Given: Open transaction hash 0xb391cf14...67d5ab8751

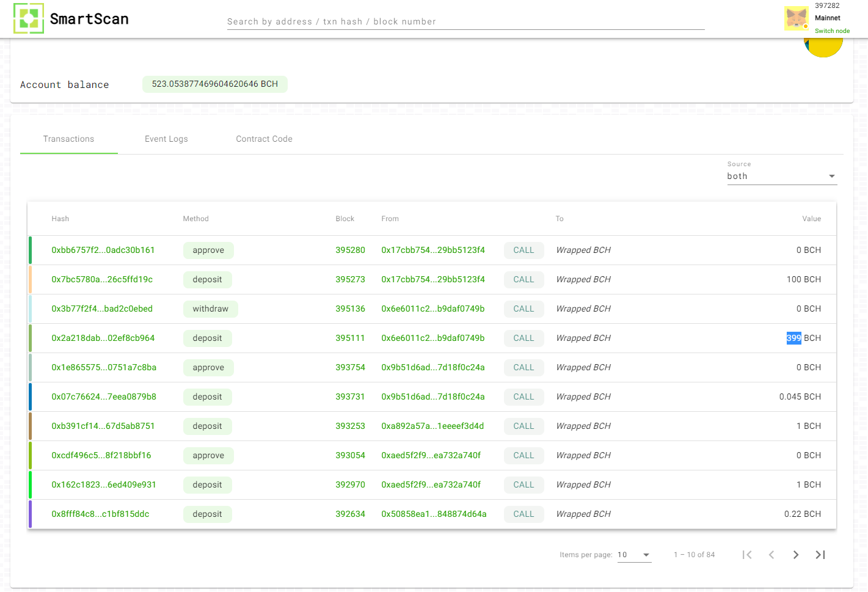Looking at the screenshot, I should point(103,426).
